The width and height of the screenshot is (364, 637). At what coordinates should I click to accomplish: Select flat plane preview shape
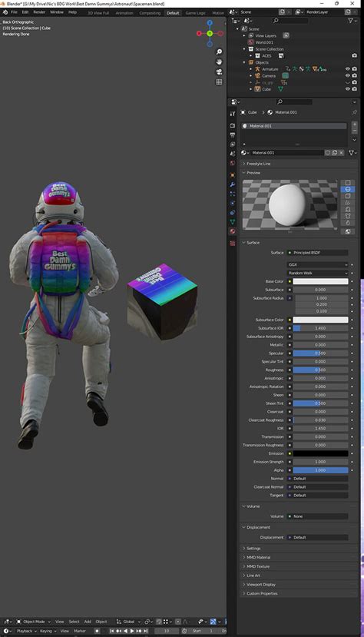(348, 183)
